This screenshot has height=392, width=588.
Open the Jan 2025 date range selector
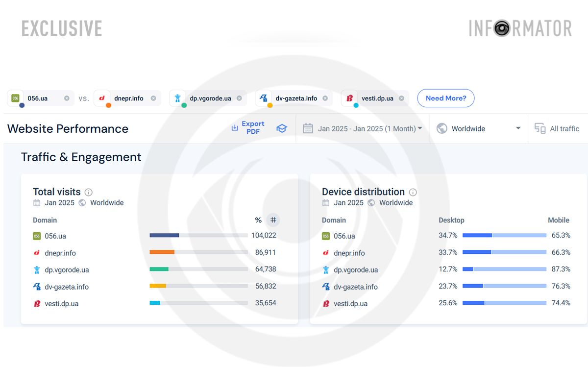(x=363, y=128)
